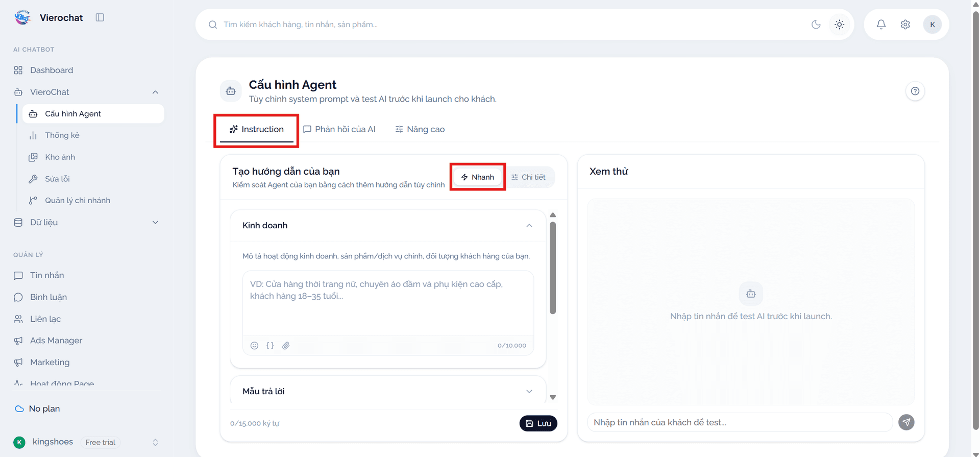Open Ads Manager

tap(87, 341)
